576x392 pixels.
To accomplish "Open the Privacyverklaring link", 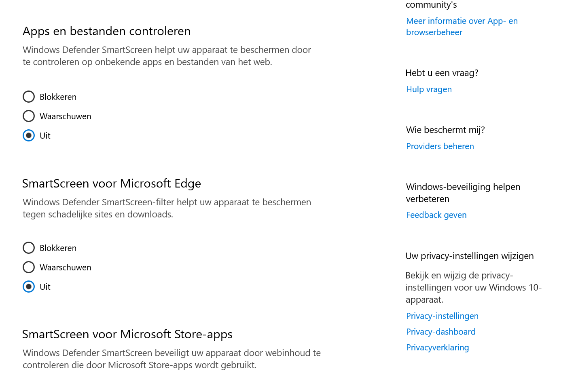I will (x=437, y=348).
